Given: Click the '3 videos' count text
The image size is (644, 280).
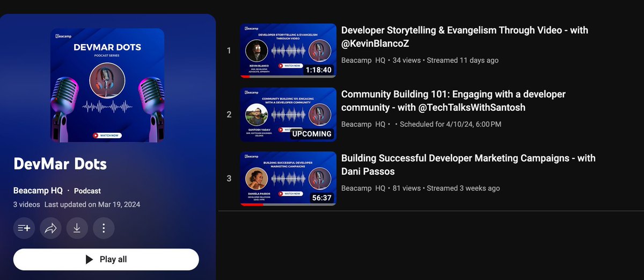Looking at the screenshot, I should (x=26, y=205).
